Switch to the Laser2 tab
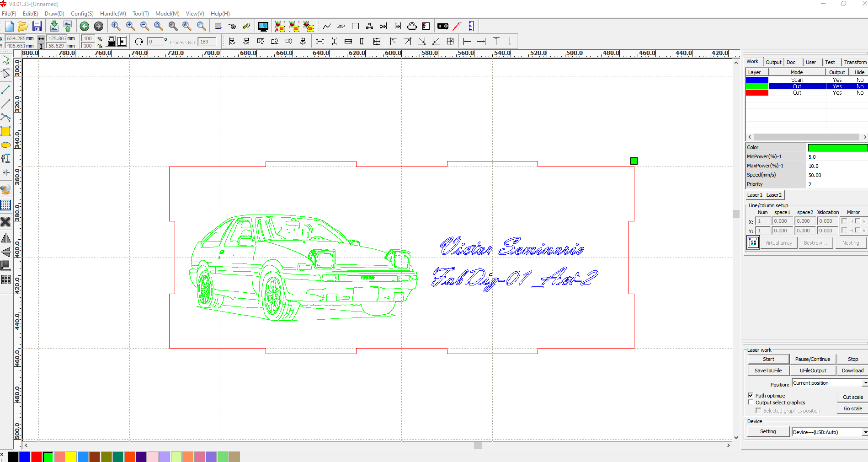This screenshot has width=868, height=462. pos(774,195)
